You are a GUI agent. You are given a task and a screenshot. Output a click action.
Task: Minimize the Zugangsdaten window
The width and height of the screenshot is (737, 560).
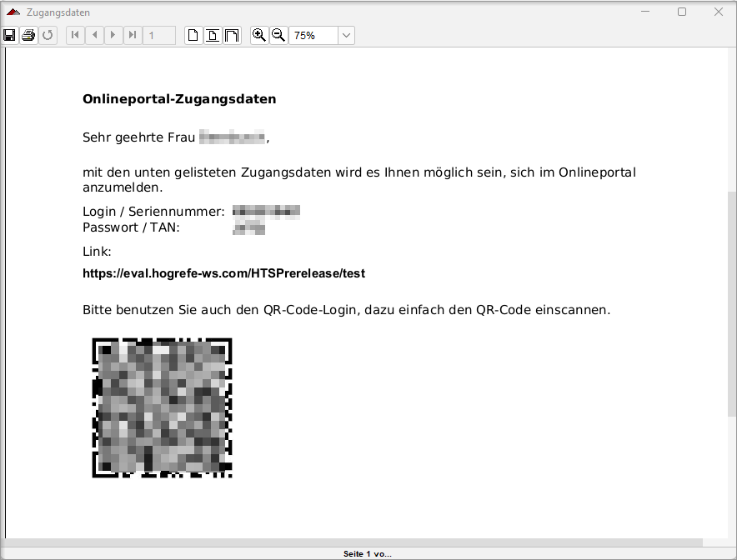645,12
